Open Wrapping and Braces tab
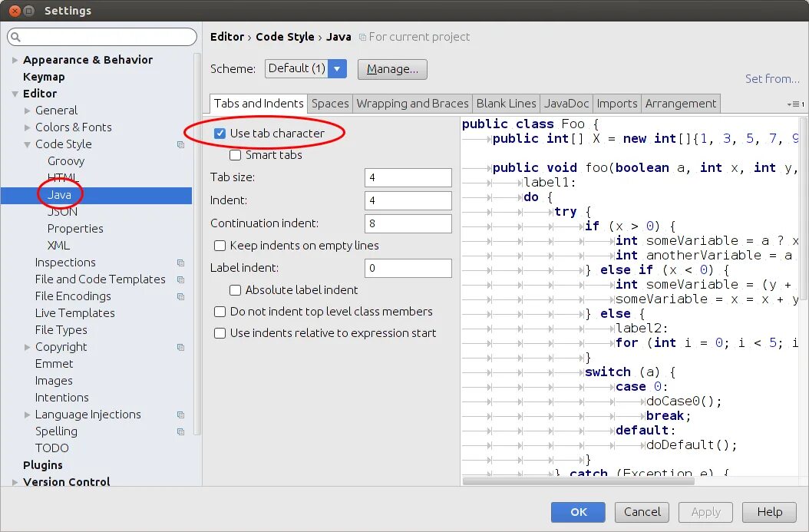This screenshot has height=532, width=809. (412, 104)
